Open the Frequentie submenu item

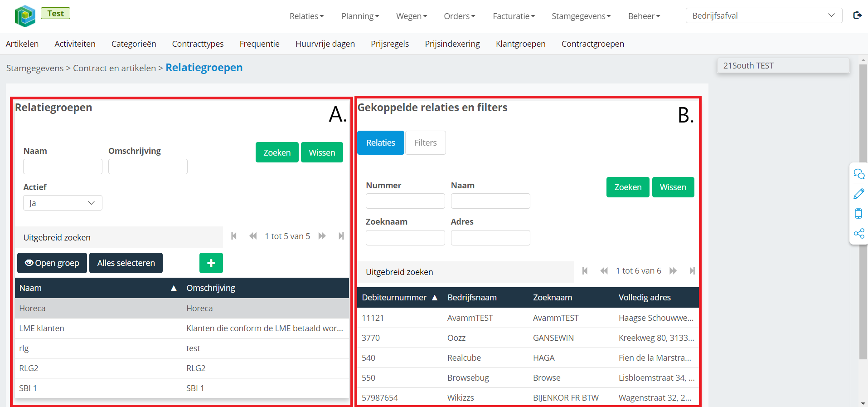[259, 44]
